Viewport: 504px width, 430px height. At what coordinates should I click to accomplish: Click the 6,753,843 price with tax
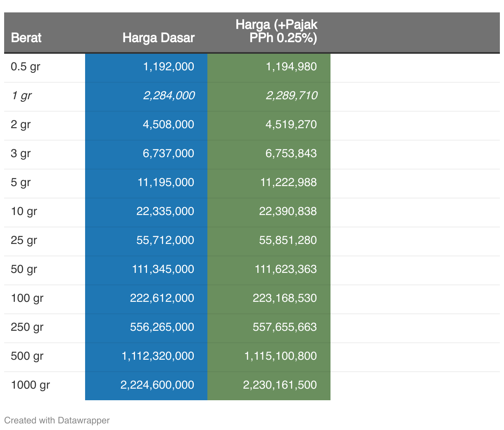(291, 153)
